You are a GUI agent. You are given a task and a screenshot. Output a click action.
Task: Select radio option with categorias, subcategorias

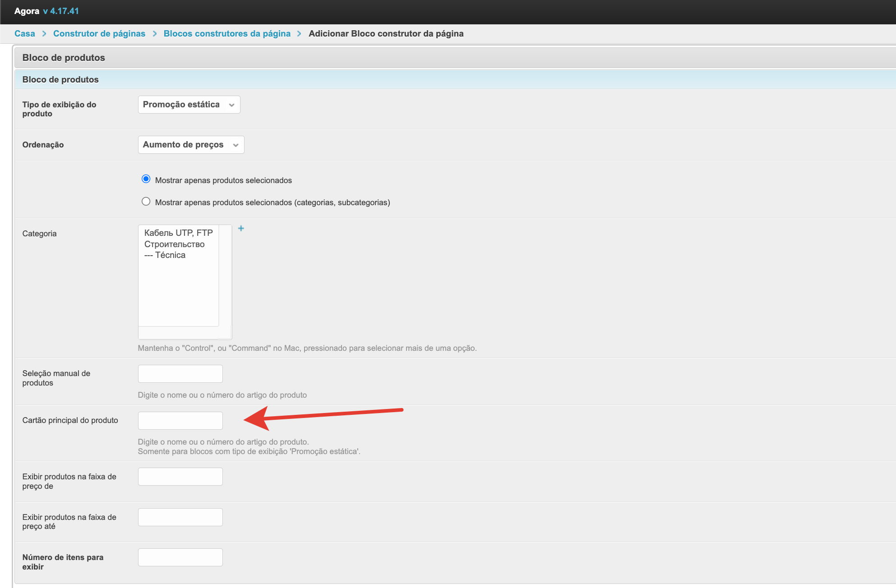pyautogui.click(x=146, y=202)
